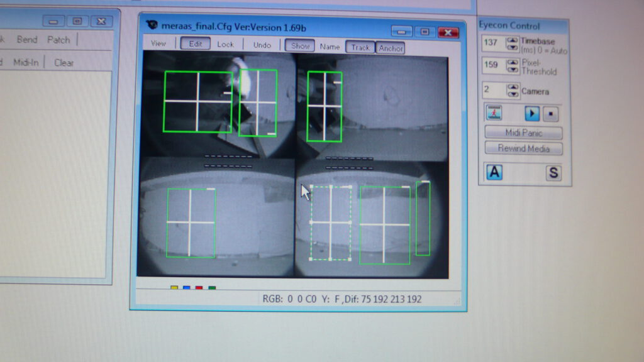Change the Camera number spinner
The height and width of the screenshot is (362, 644).
coord(513,90)
